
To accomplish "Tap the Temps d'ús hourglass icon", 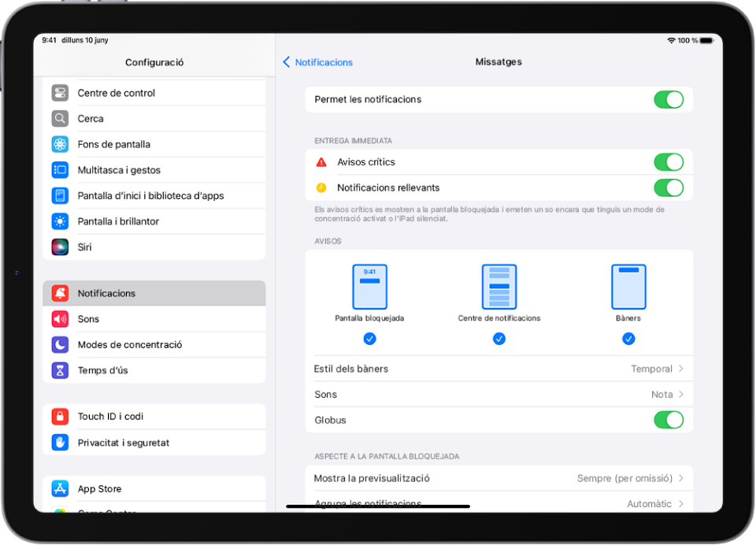I will tap(60, 370).
